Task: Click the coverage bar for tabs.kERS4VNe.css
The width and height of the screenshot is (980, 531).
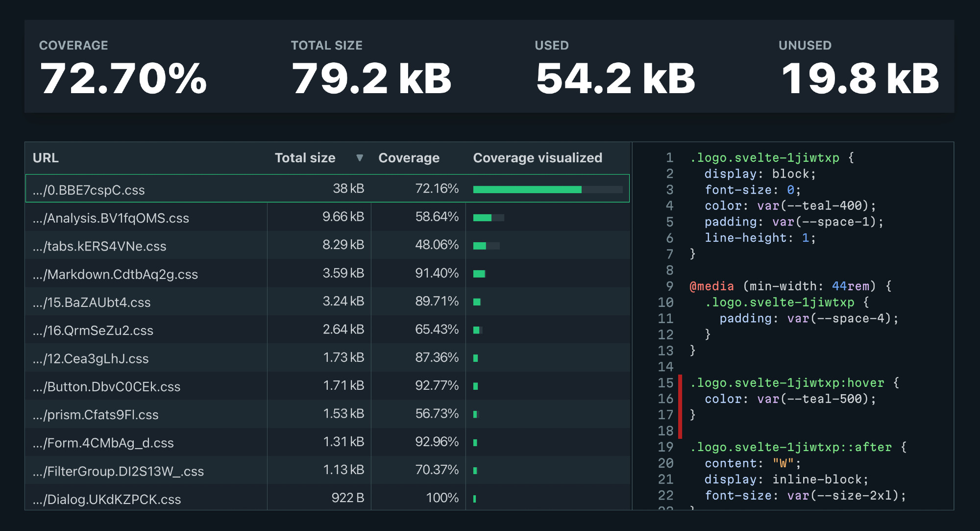Action: click(x=487, y=246)
